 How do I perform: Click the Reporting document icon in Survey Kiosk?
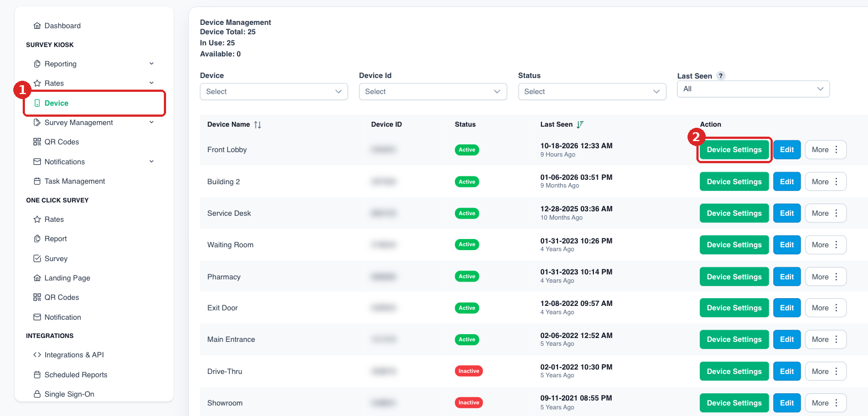tap(37, 64)
